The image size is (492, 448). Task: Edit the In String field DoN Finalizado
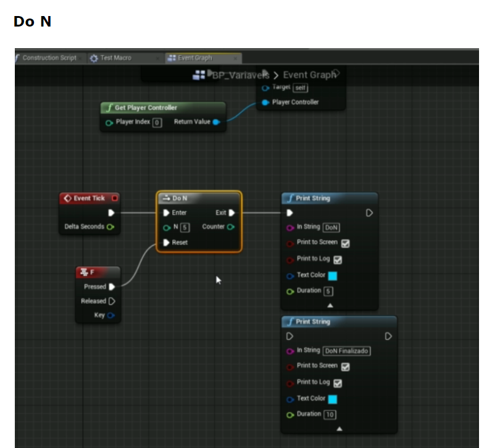(347, 351)
